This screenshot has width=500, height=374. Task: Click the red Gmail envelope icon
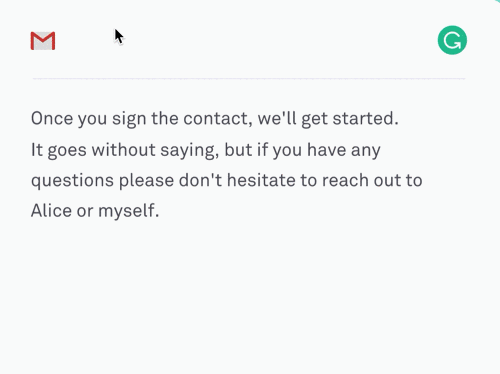43,41
